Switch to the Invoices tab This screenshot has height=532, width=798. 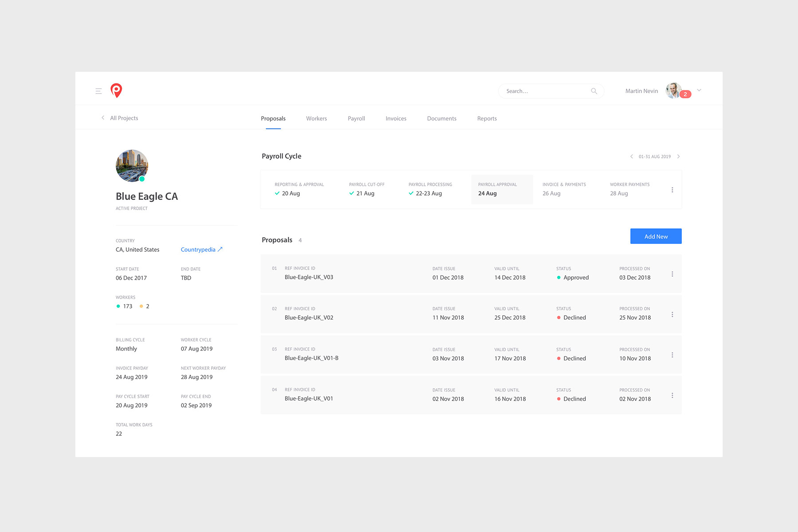(x=396, y=118)
